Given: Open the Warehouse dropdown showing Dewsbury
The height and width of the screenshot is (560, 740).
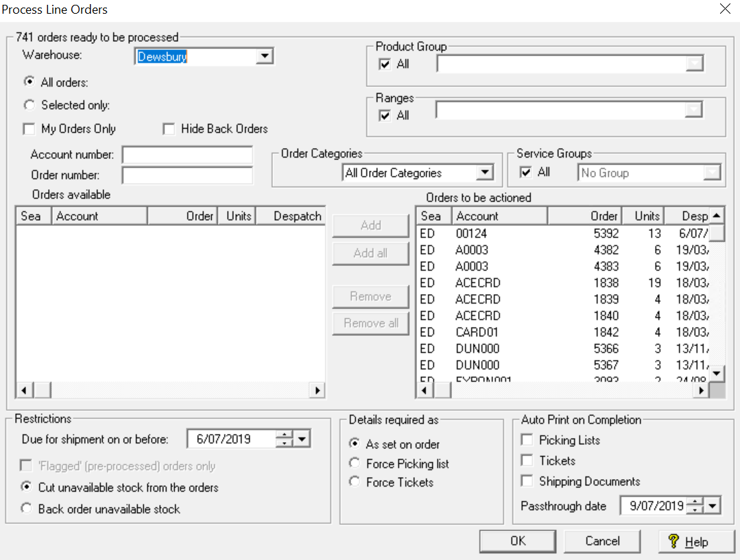Looking at the screenshot, I should click(264, 56).
